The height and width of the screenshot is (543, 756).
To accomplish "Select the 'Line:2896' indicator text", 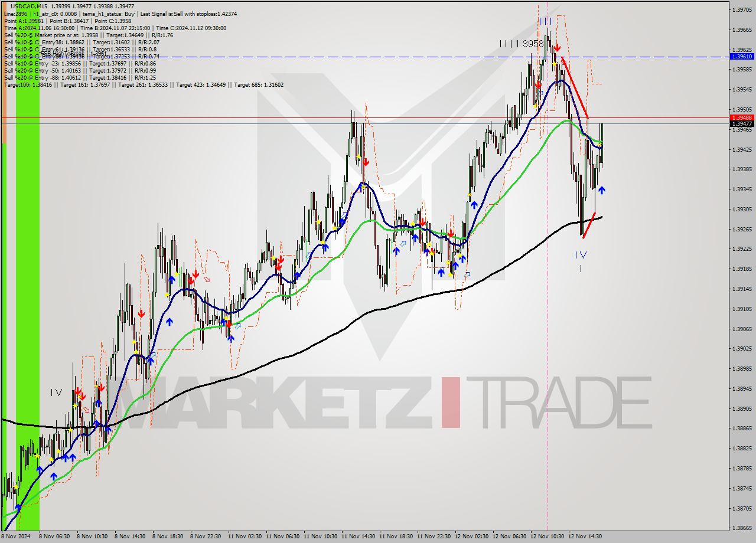I will point(15,14).
